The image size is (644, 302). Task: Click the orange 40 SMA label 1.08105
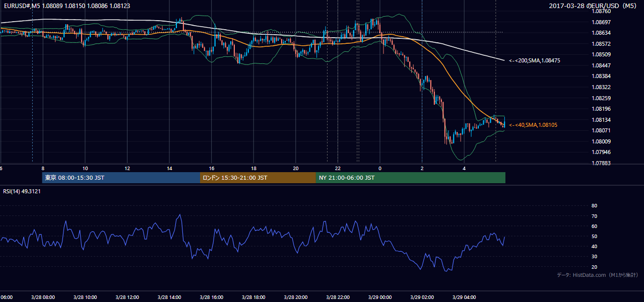tap(533, 125)
